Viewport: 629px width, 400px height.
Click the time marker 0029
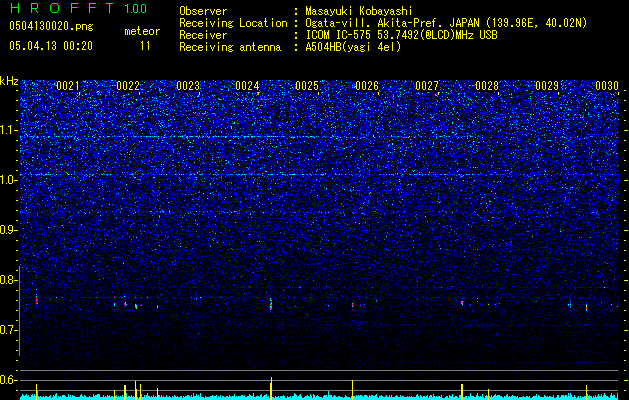click(x=547, y=86)
